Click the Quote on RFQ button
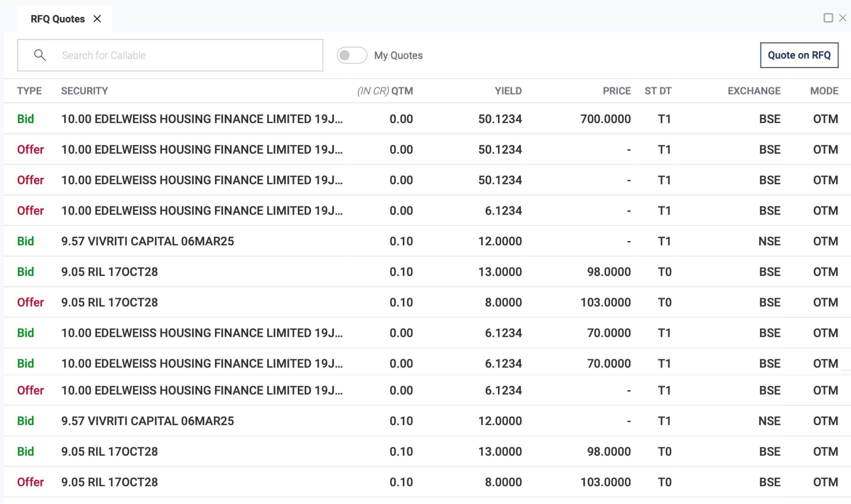851x504 pixels. click(799, 55)
